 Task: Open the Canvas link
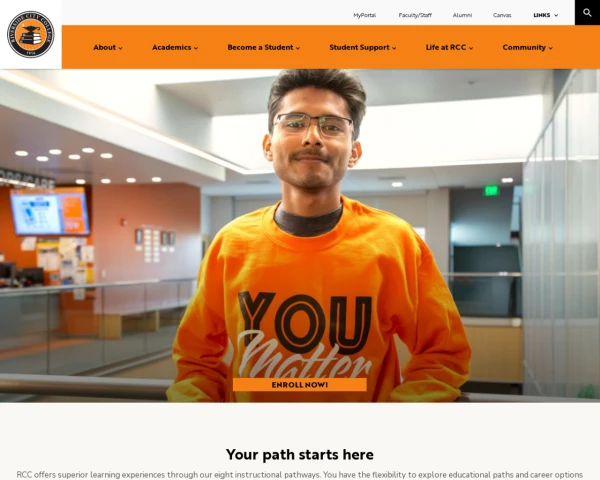pyautogui.click(x=502, y=15)
